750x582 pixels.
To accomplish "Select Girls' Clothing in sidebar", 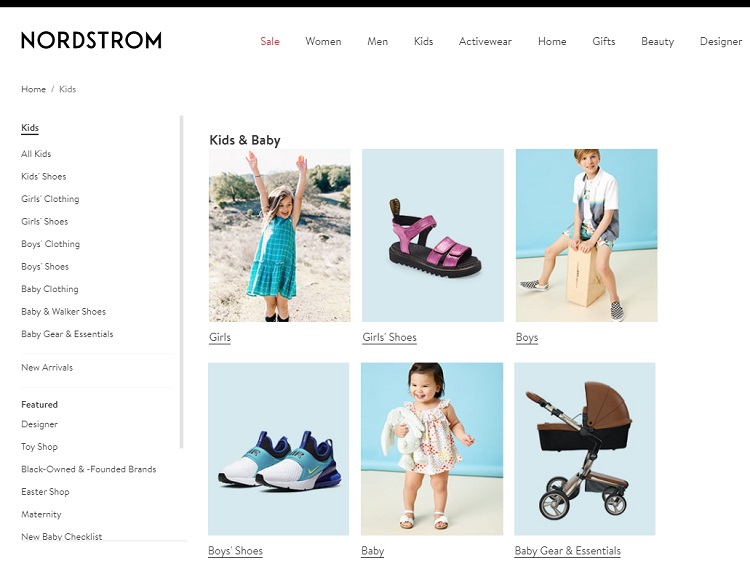I will 50,199.
